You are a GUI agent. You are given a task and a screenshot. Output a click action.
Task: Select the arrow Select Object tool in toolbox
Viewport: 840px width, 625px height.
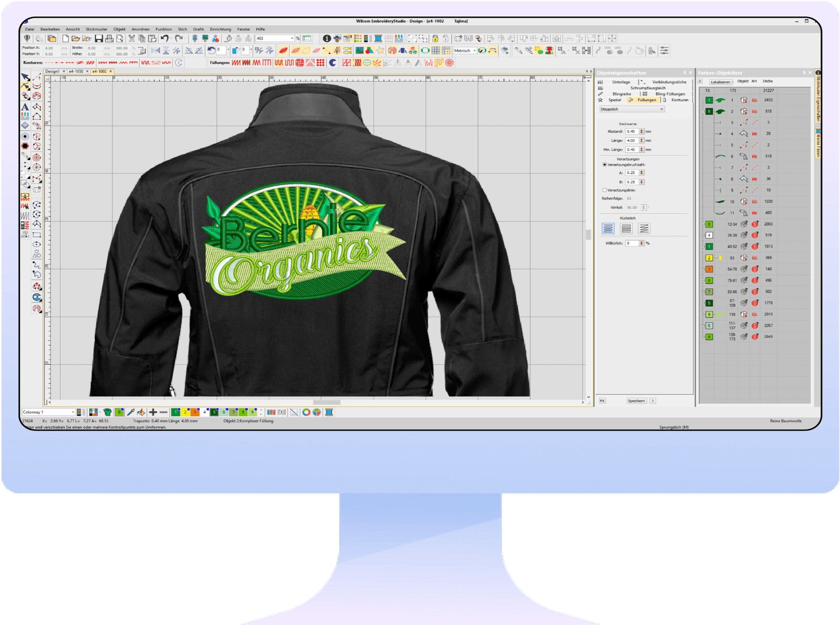click(x=25, y=77)
